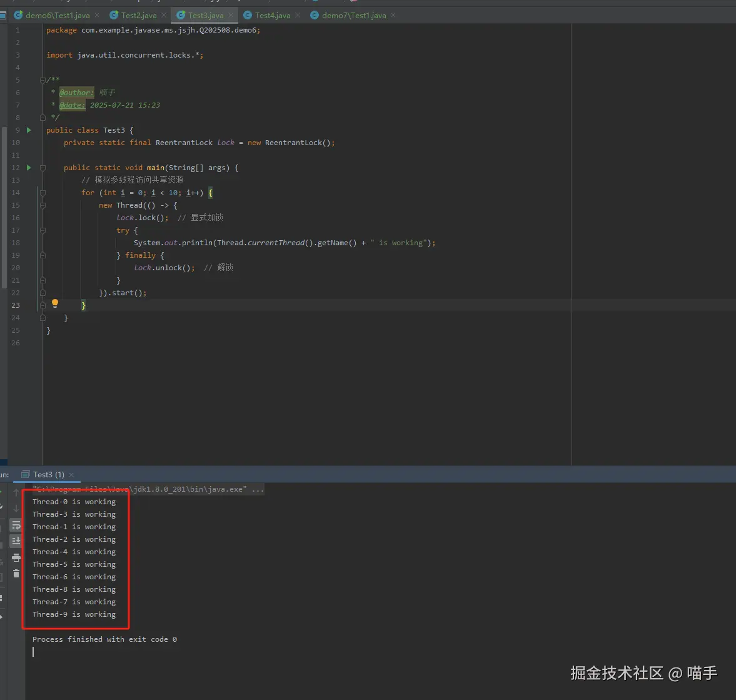Screen dimensions: 736x700
Task: Place cursor on lock.lock() call
Action: pos(142,218)
